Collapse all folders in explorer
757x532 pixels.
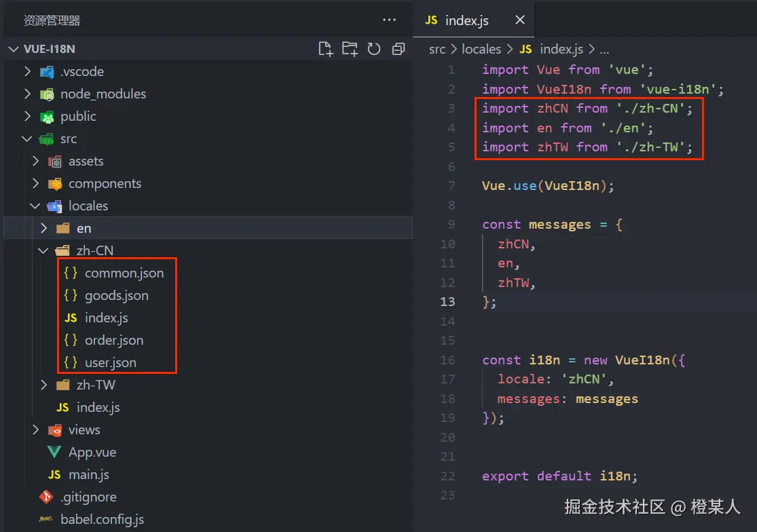coord(399,49)
